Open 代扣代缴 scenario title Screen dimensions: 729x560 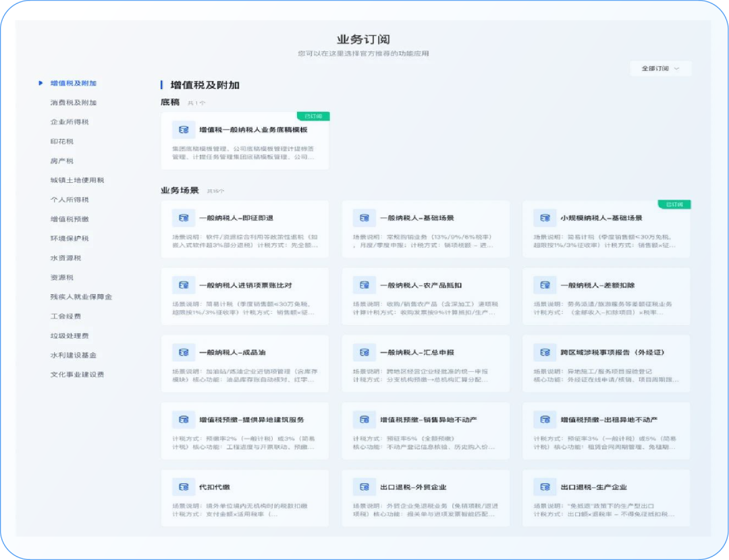pyautogui.click(x=215, y=487)
